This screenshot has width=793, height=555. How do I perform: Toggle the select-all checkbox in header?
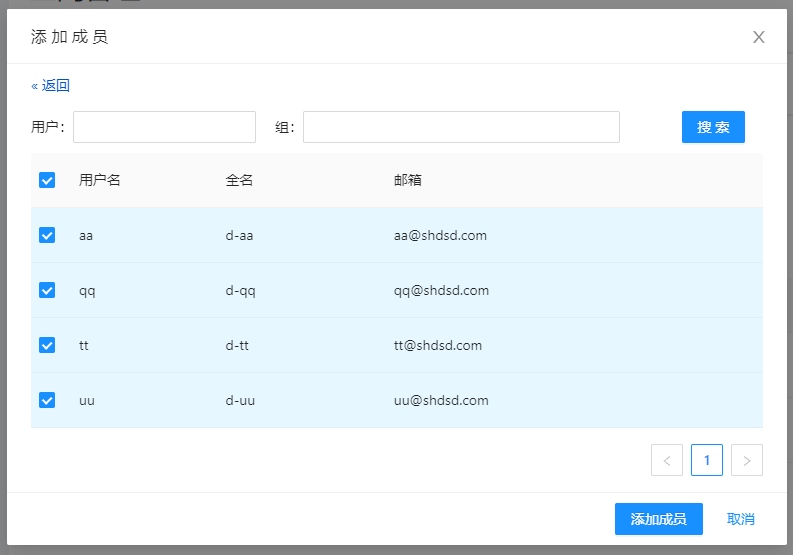tap(47, 180)
